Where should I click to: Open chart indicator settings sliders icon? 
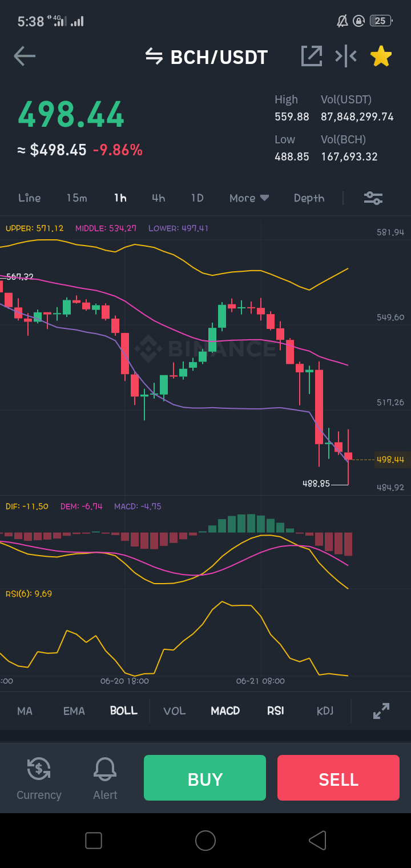(x=373, y=198)
